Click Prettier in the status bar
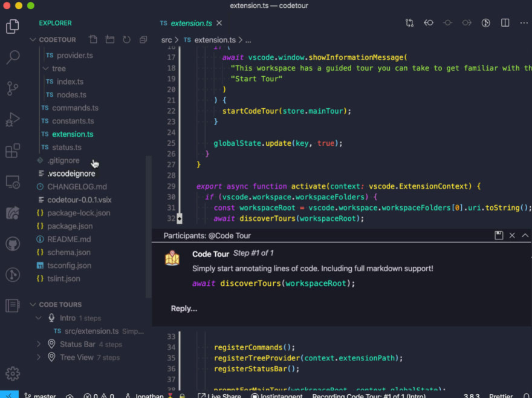 501,396
